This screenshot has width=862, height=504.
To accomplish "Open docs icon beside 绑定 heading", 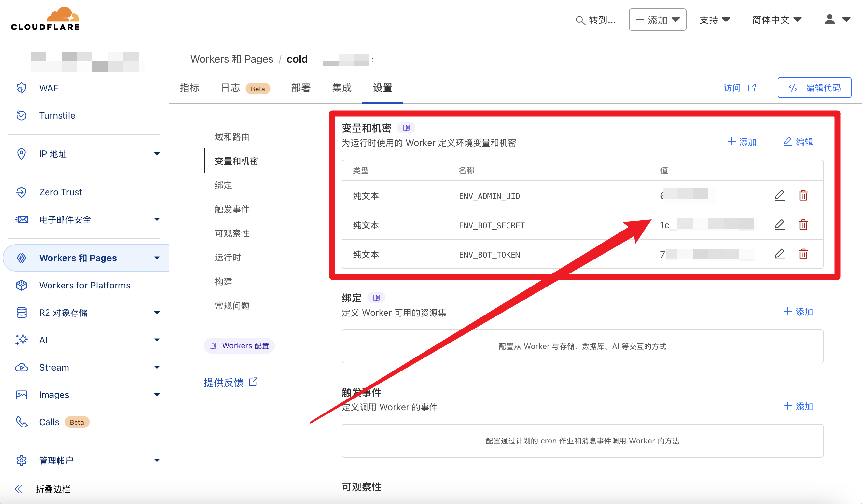I will [x=376, y=298].
